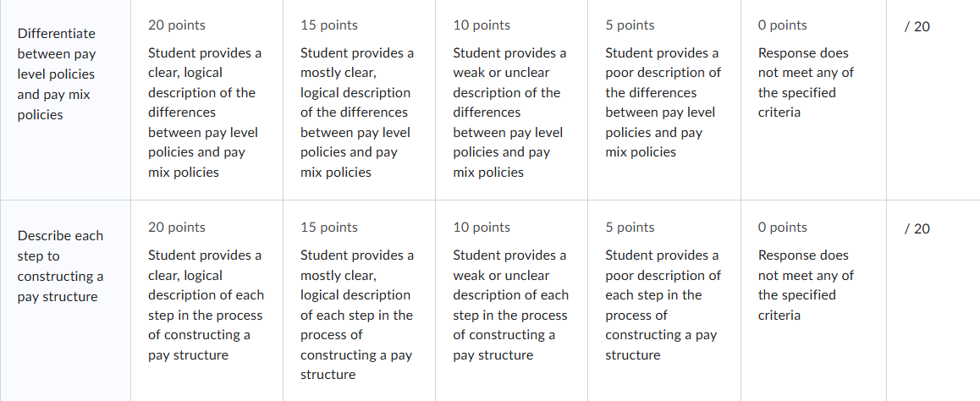The width and height of the screenshot is (980, 401).
Task: Click 'Response does not meet' text in first row
Action: [x=806, y=63]
